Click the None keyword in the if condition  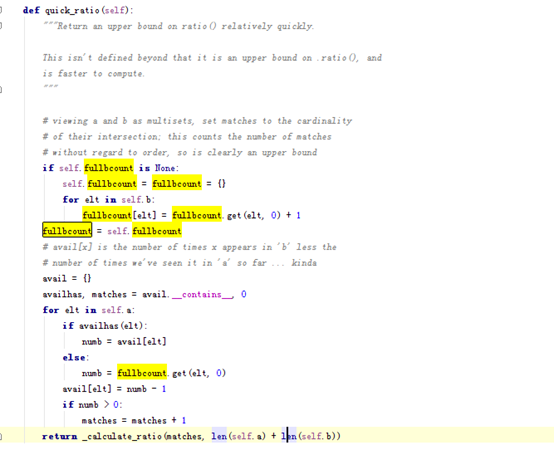(x=165, y=168)
